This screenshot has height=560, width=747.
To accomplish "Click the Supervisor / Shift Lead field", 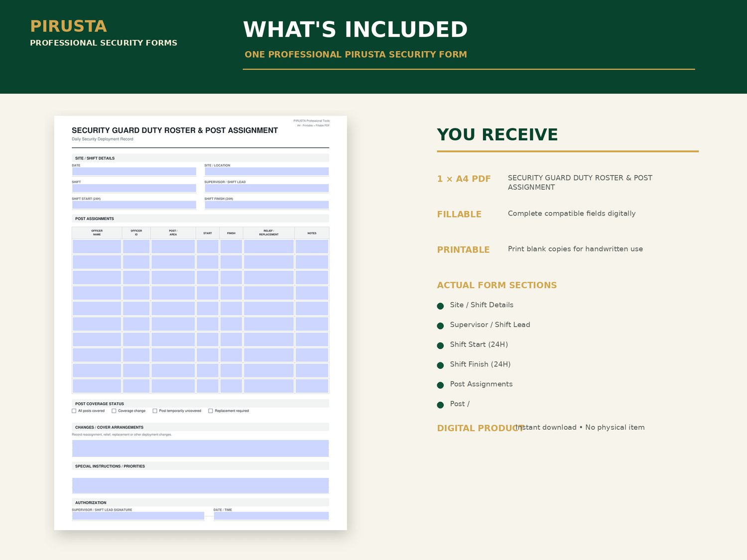I will (x=266, y=188).
